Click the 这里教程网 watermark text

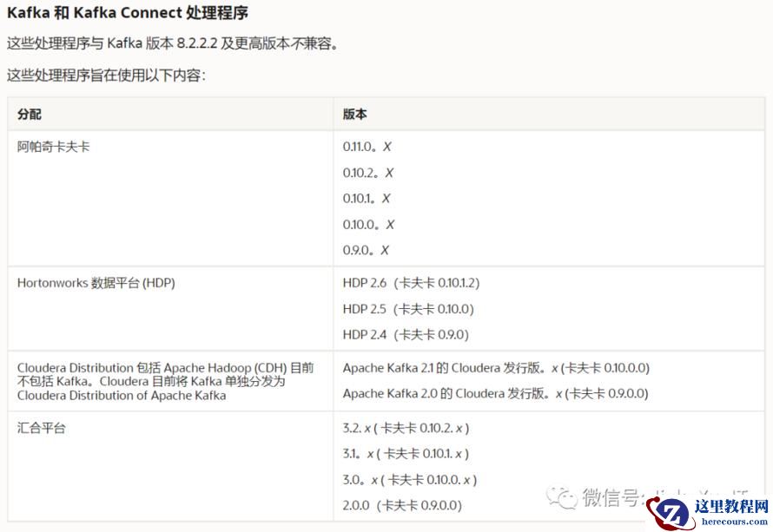(x=731, y=506)
